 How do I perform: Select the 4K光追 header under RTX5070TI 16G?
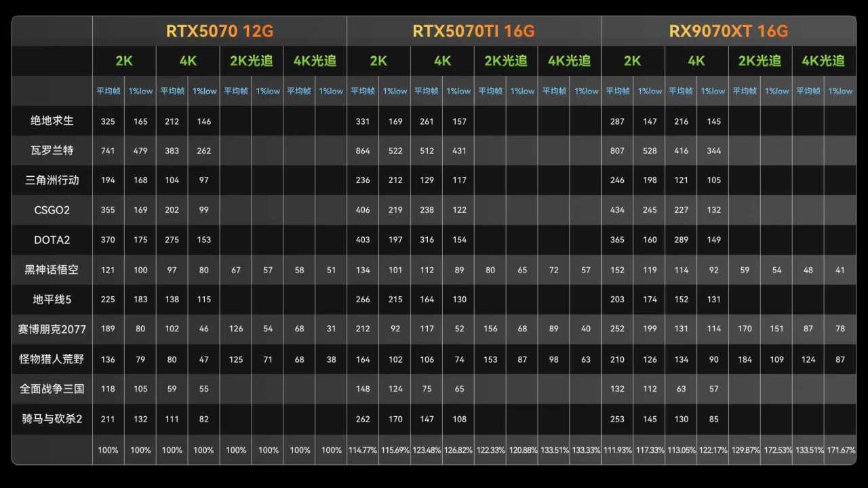570,61
